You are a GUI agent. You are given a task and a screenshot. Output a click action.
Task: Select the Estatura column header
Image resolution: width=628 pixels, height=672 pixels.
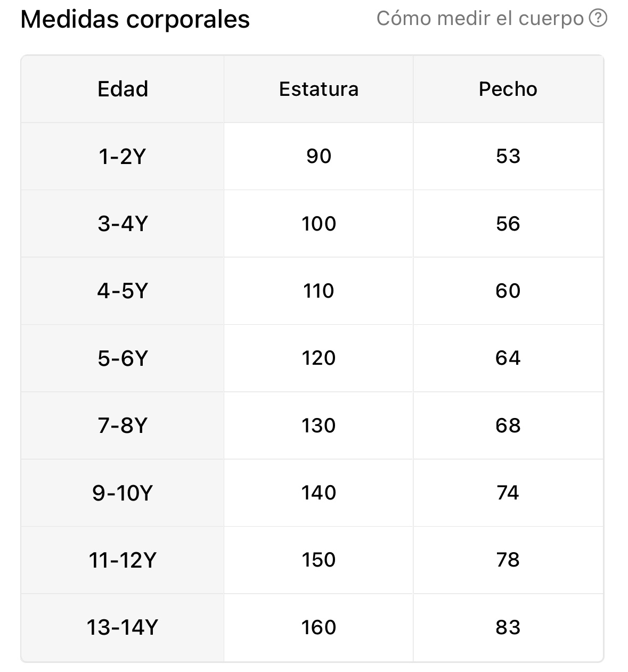[x=319, y=89]
